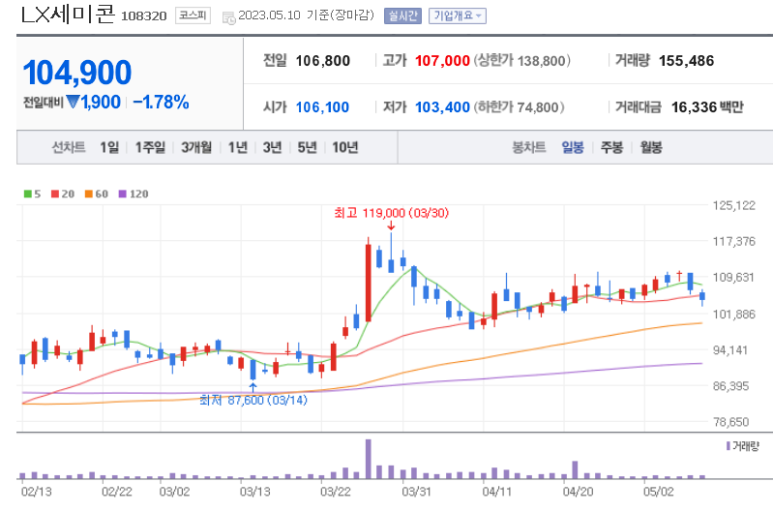
Task: Click the 최저 87,600 (03/14) marker label
Action: click(253, 400)
